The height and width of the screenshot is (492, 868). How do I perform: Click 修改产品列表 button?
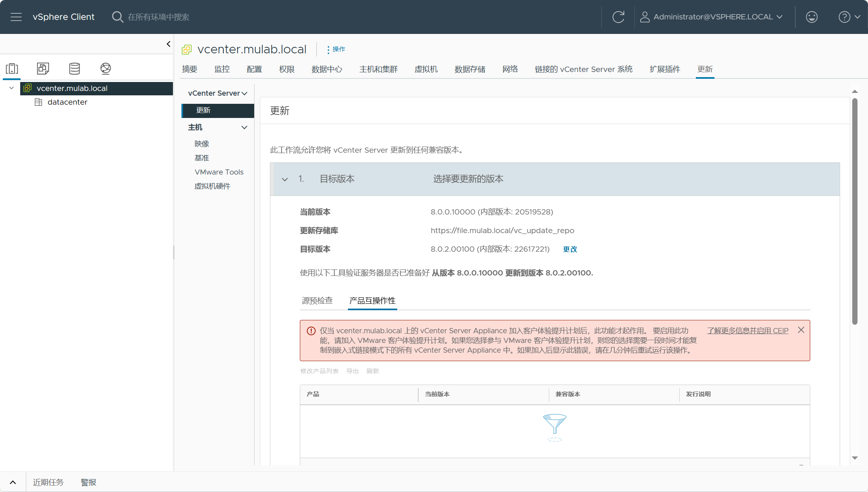(x=319, y=371)
